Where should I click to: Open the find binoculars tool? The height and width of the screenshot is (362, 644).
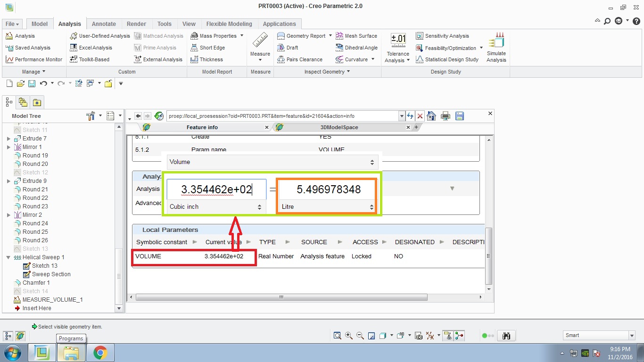coord(507,336)
